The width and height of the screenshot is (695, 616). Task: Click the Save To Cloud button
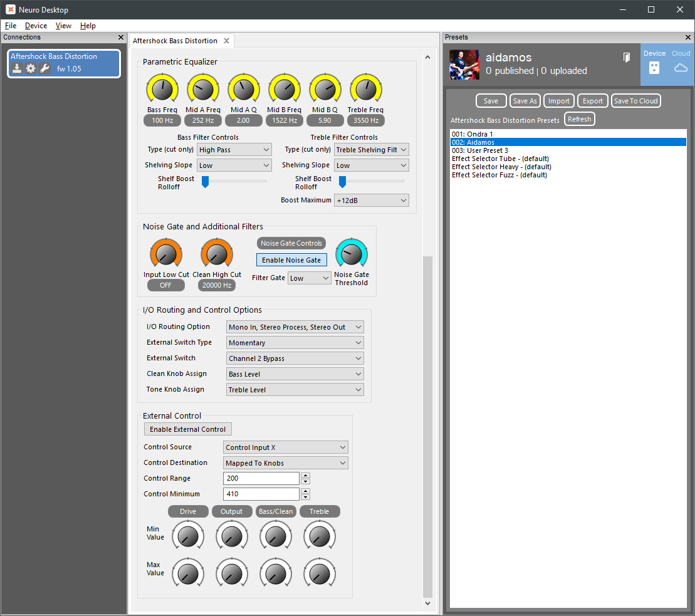click(635, 101)
